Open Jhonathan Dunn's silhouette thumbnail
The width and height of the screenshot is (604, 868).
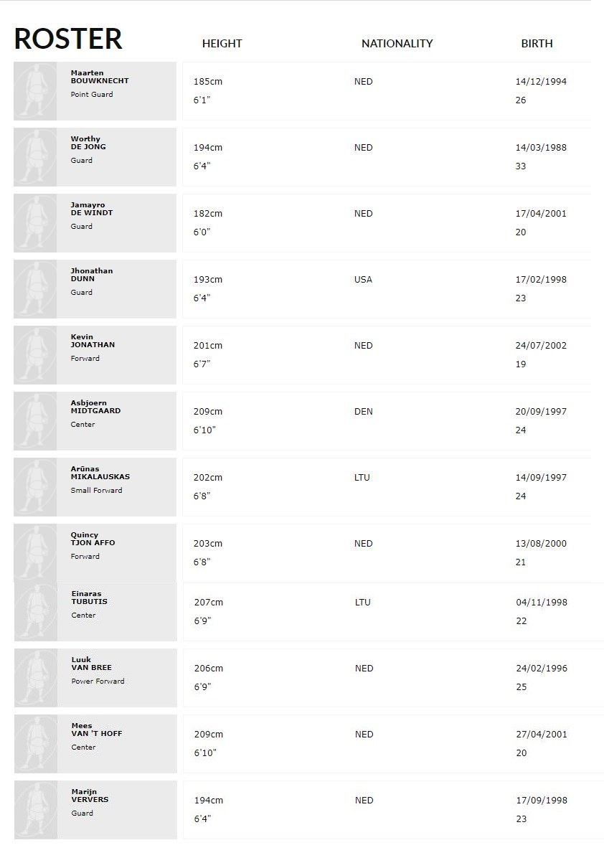(35, 289)
